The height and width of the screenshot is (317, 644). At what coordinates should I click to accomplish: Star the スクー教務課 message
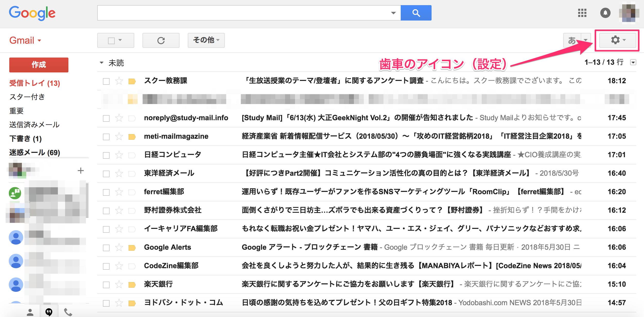[x=119, y=81]
